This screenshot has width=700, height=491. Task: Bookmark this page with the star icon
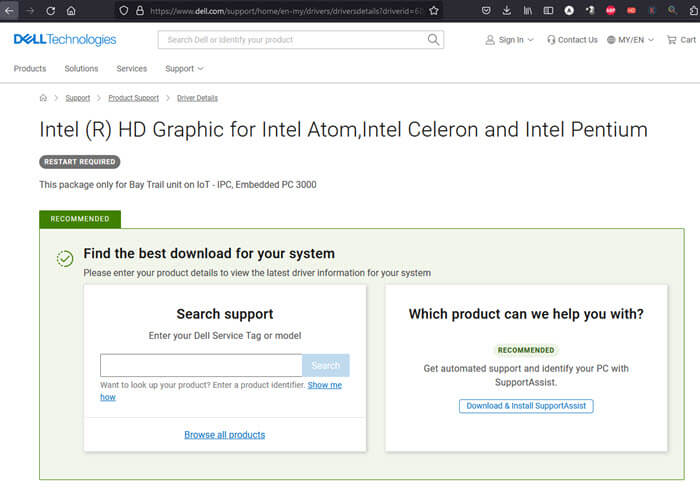point(433,11)
